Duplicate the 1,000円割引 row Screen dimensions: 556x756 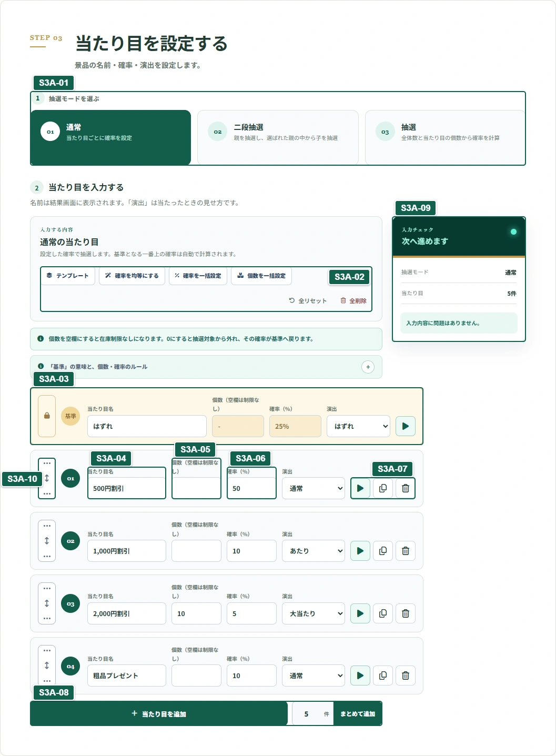point(383,551)
